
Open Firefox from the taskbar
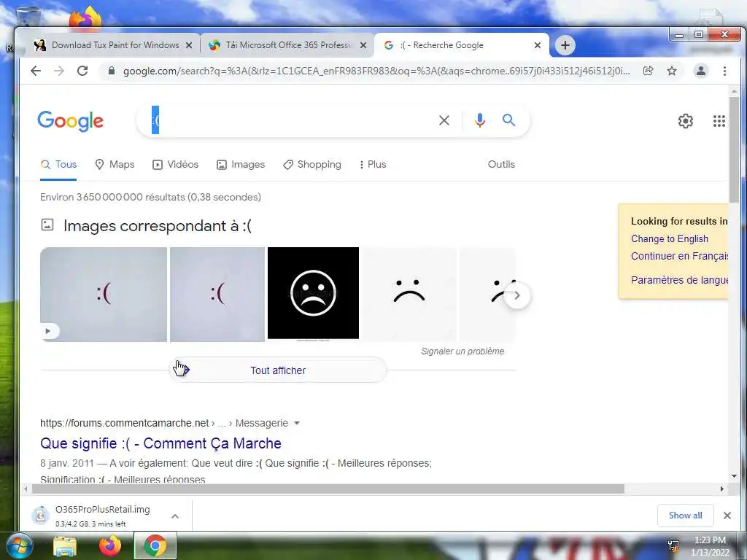click(110, 546)
